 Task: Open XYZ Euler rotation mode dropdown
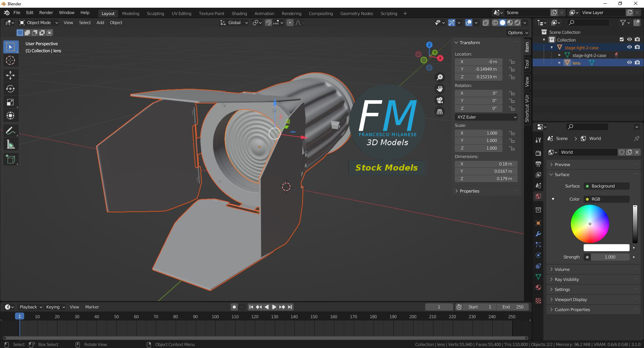pos(486,117)
